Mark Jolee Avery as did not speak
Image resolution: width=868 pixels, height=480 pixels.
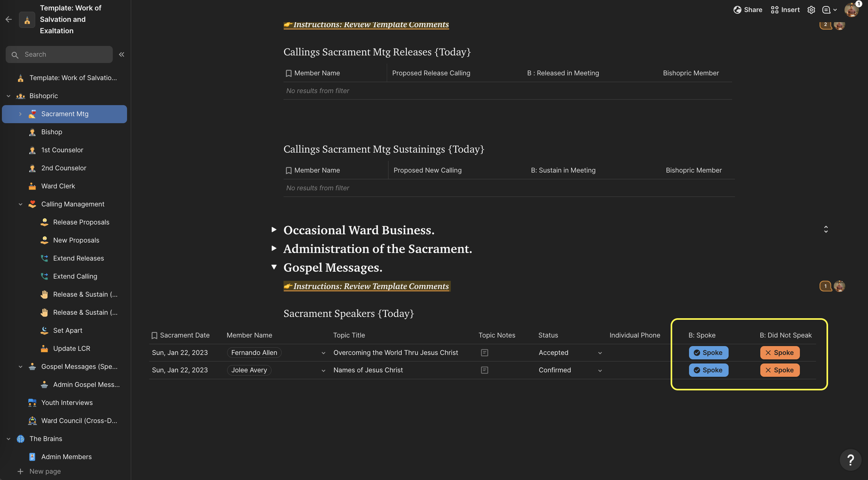coord(779,370)
